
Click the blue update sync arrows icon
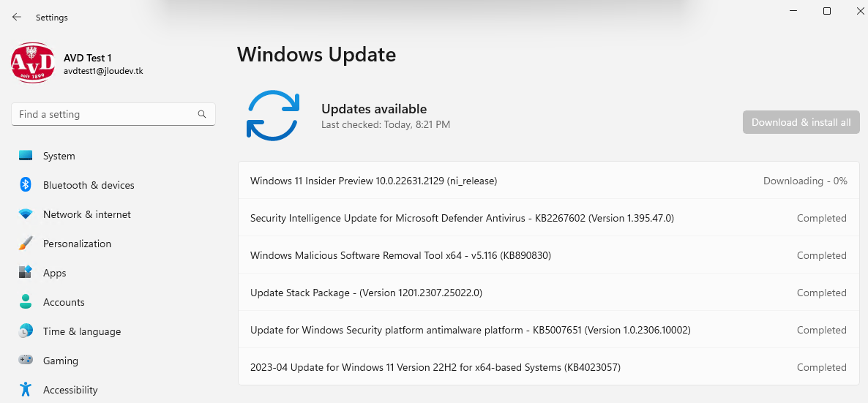pyautogui.click(x=273, y=115)
